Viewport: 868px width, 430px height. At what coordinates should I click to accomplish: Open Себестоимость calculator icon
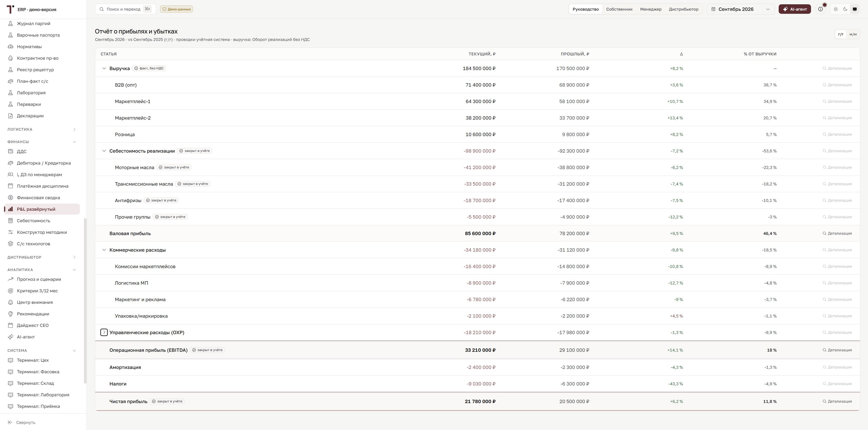pyautogui.click(x=10, y=221)
